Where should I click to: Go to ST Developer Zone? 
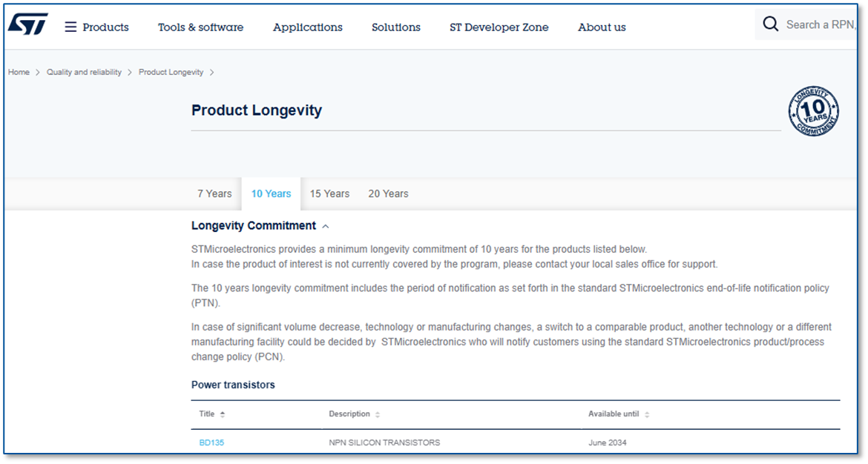(499, 27)
